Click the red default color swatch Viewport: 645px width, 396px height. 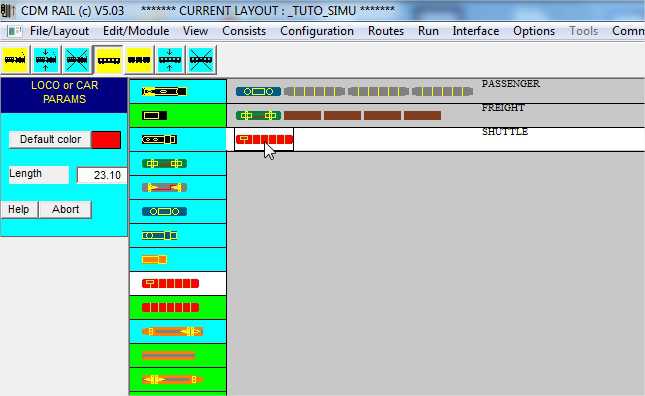point(106,140)
